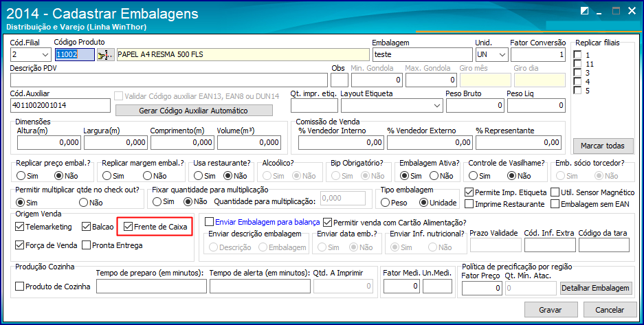Click the Tempo de alerta field

pos(260,287)
